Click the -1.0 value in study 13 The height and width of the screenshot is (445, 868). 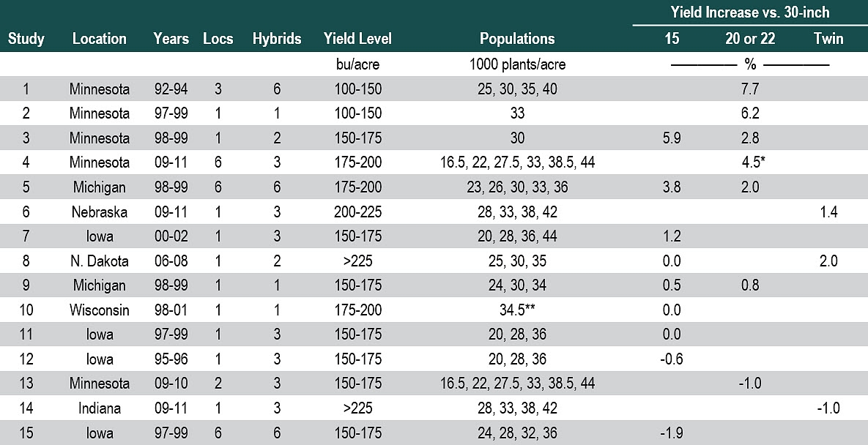click(750, 383)
